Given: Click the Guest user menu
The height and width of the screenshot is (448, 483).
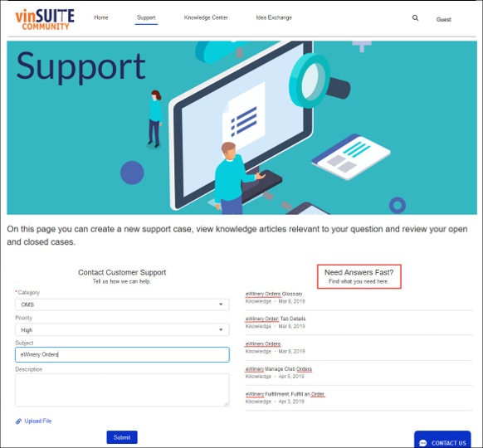Looking at the screenshot, I should coord(443,19).
